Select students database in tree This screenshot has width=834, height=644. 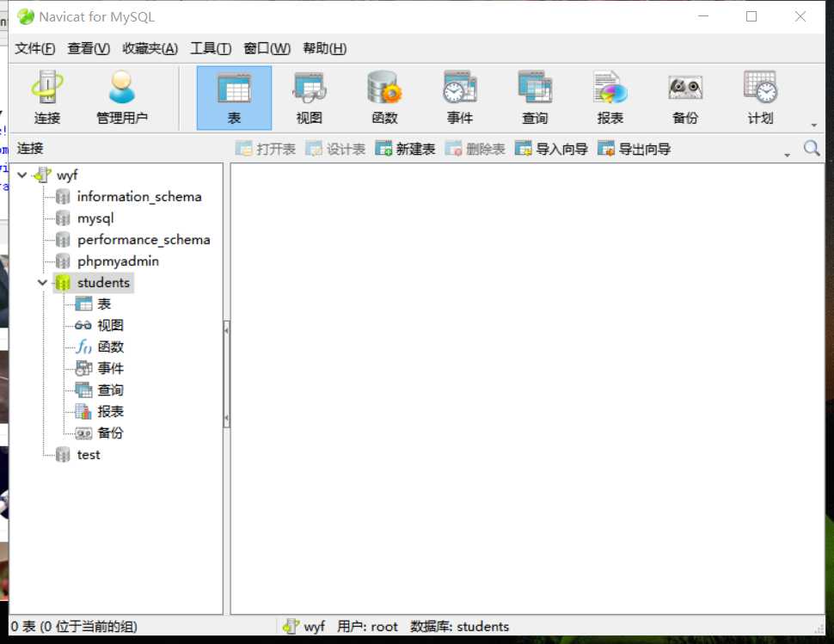click(103, 282)
